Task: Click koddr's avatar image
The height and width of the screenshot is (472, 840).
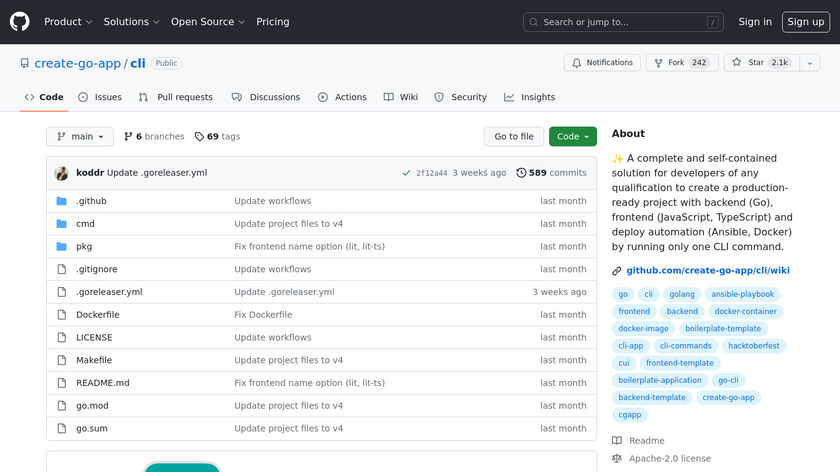Action: [62, 173]
